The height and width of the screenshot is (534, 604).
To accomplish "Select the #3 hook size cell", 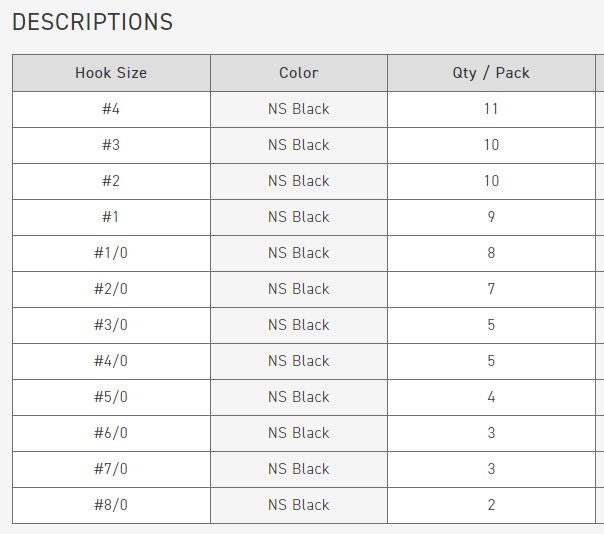I will [x=111, y=145].
